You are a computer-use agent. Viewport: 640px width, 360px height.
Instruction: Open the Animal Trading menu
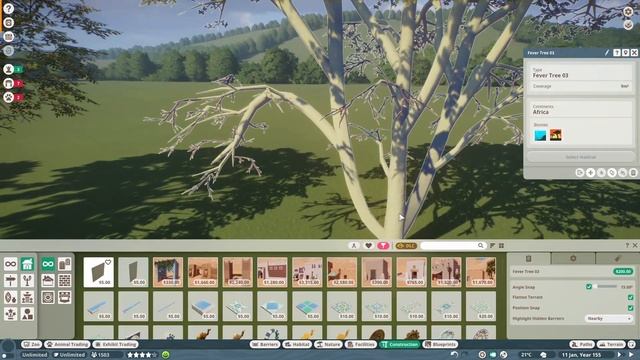click(68, 344)
